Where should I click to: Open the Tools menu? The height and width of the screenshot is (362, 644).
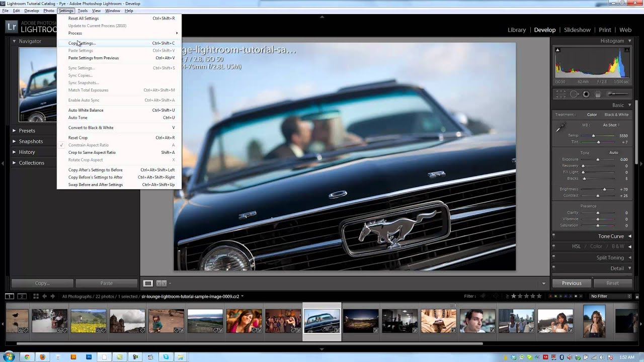(x=83, y=11)
